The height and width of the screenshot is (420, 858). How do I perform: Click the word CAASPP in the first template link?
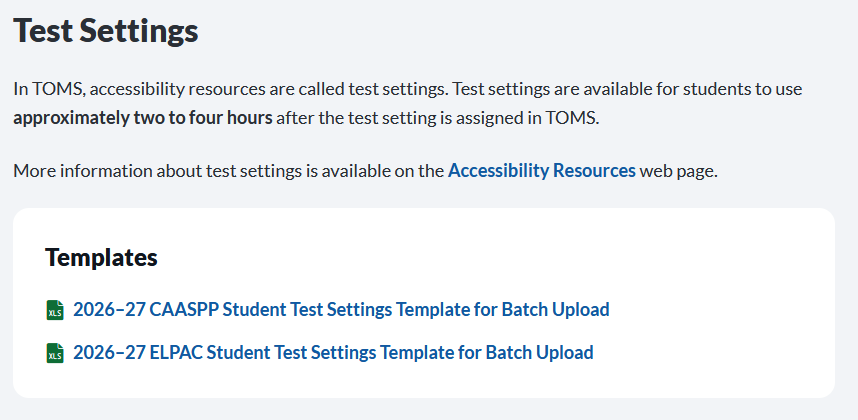pyautogui.click(x=184, y=310)
